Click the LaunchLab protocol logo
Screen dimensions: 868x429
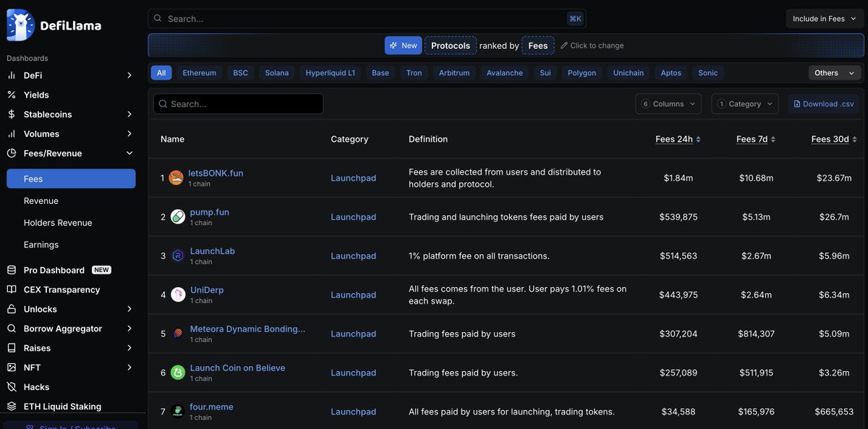(178, 256)
